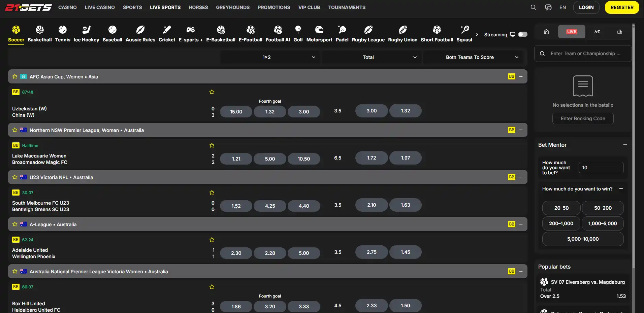Pick Adelaide United odds 2.30
This screenshot has height=313, width=644.
[236, 253]
